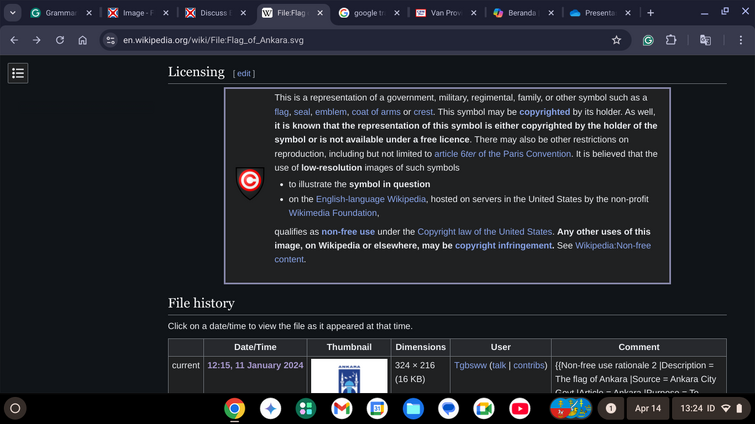Toggle the Wikipedia table of contents
The height and width of the screenshot is (424, 755).
[x=18, y=73]
